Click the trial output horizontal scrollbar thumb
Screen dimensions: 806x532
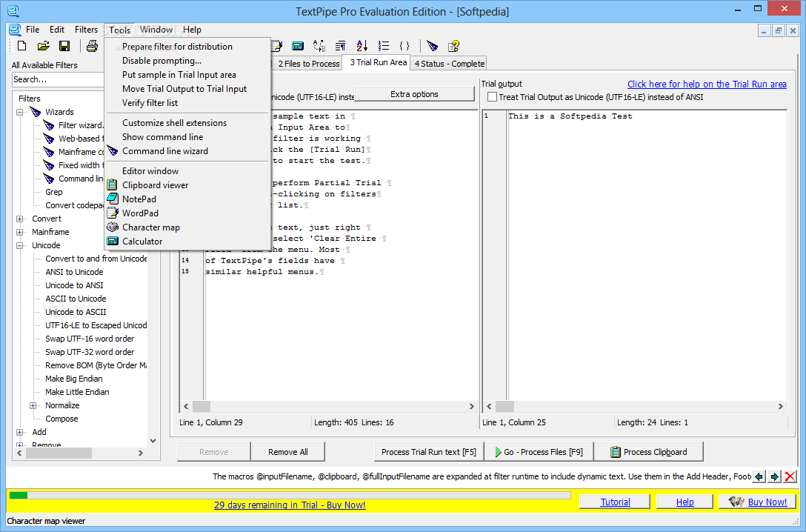pos(504,407)
